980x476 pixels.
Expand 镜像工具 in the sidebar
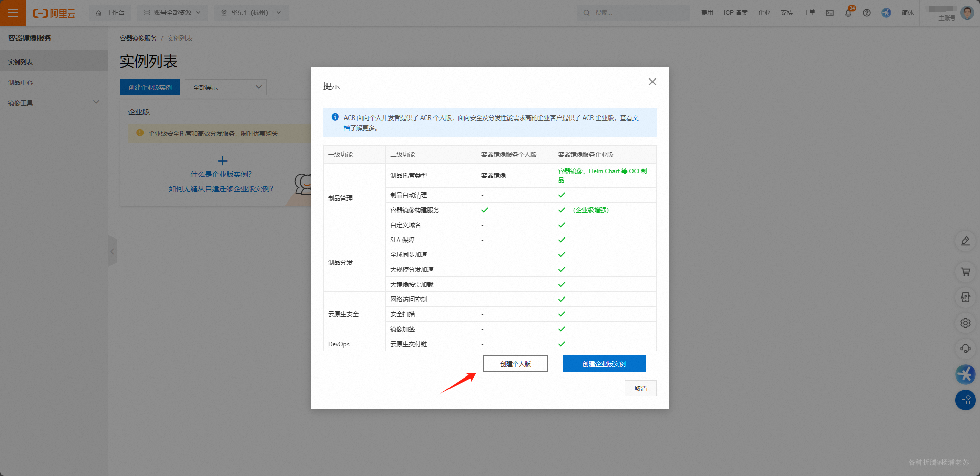click(x=54, y=103)
